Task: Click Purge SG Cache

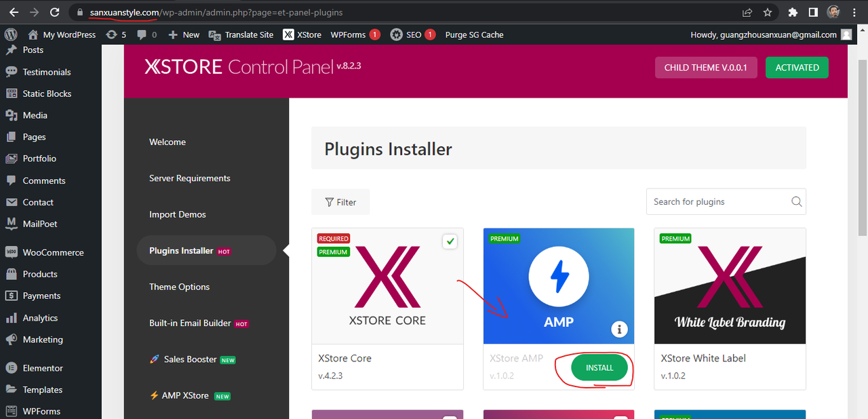Action: [x=474, y=35]
